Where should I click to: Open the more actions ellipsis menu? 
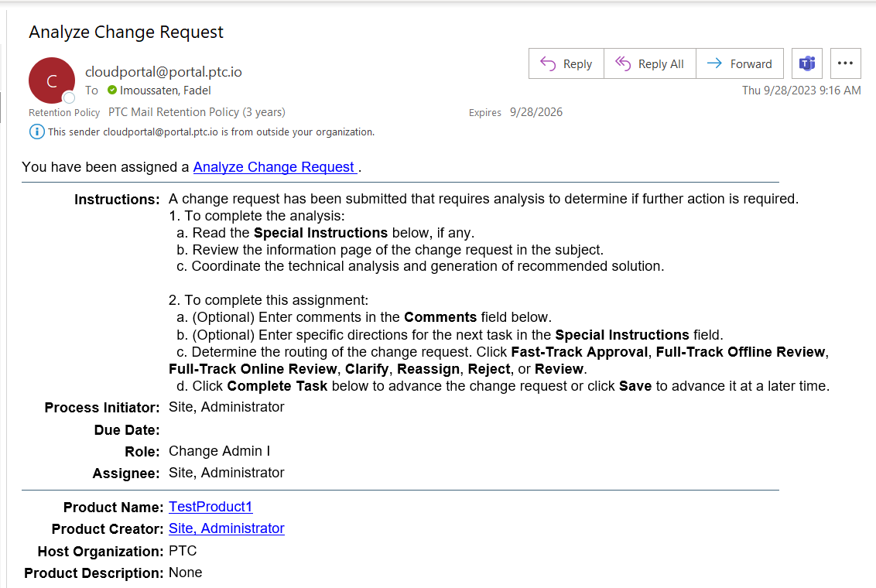(x=845, y=63)
